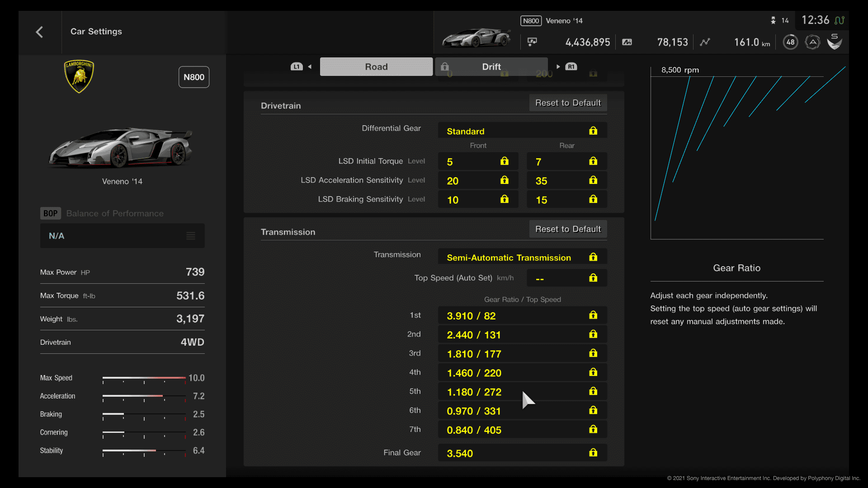The height and width of the screenshot is (488, 868).
Task: Switch sheet with the L1 button icon
Action: coord(297,67)
